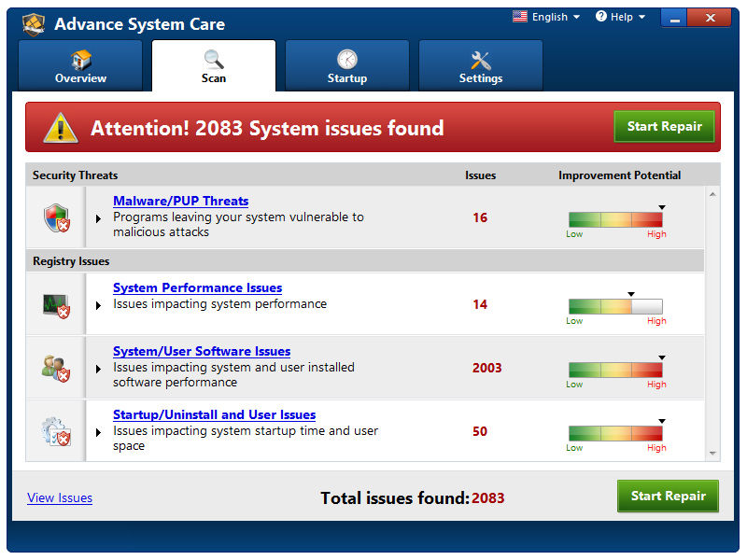Viewport: 747px width, 560px height.
Task: Open Startup/Uninstall and User Issues link
Action: 214,414
